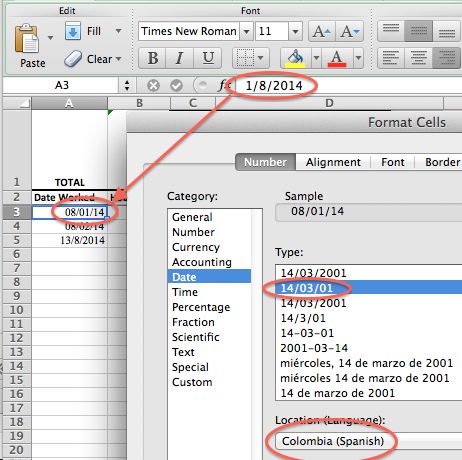Select Accounting in the Category list
The height and width of the screenshot is (460, 462).
[209, 262]
